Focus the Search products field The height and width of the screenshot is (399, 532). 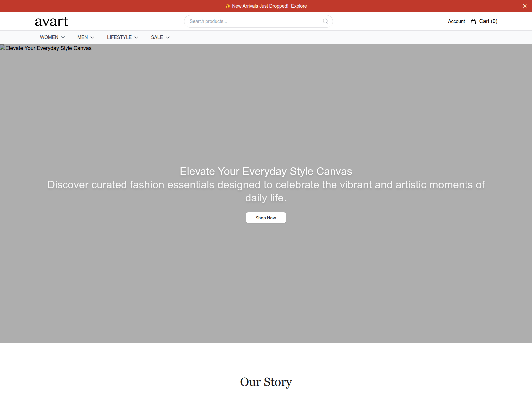pos(258,21)
